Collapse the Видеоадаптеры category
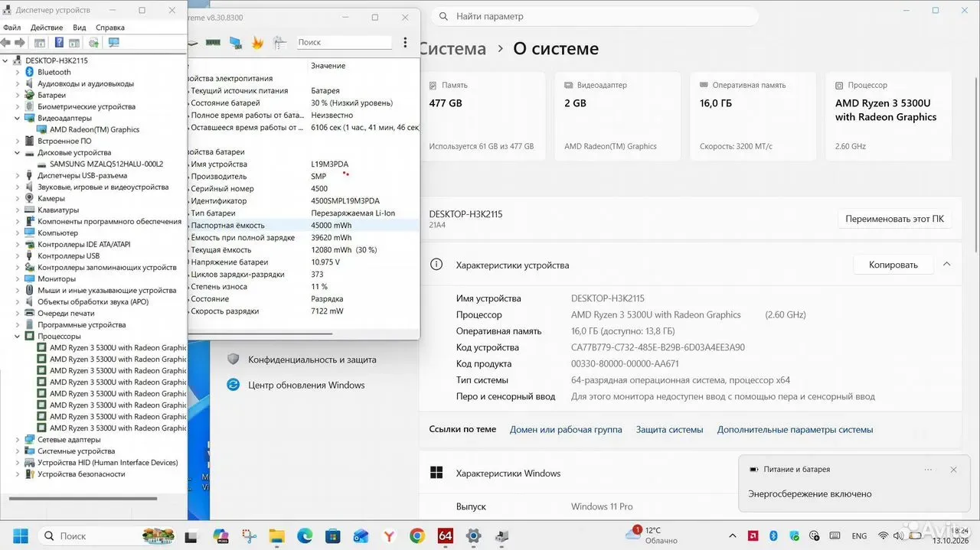The image size is (980, 550). pos(18,118)
